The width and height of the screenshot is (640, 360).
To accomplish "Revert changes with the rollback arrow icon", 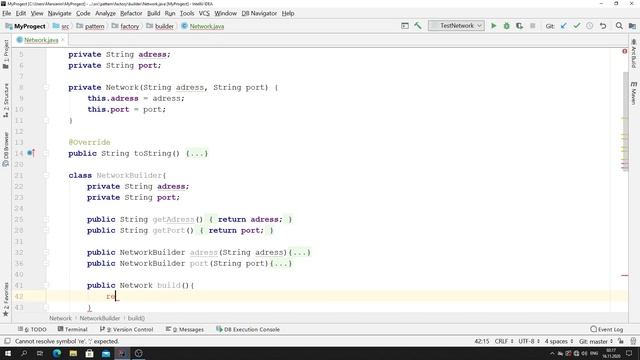I will 603,26.
